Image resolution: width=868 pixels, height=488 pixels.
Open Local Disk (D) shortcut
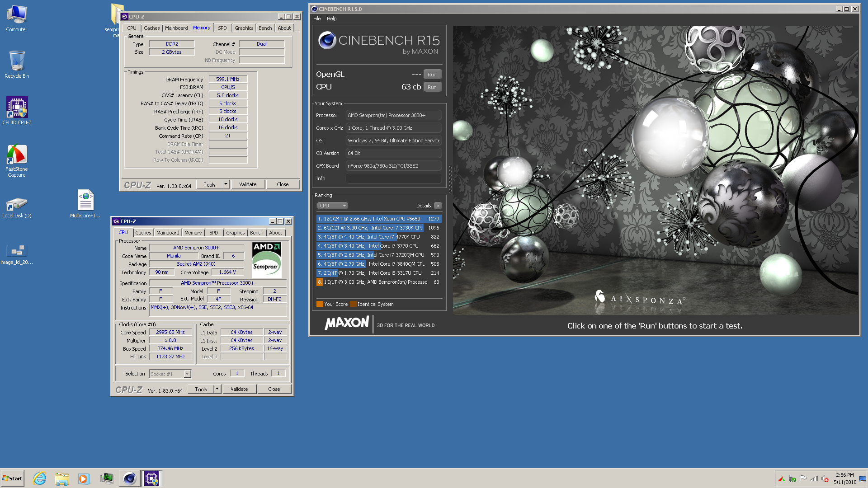pos(17,207)
